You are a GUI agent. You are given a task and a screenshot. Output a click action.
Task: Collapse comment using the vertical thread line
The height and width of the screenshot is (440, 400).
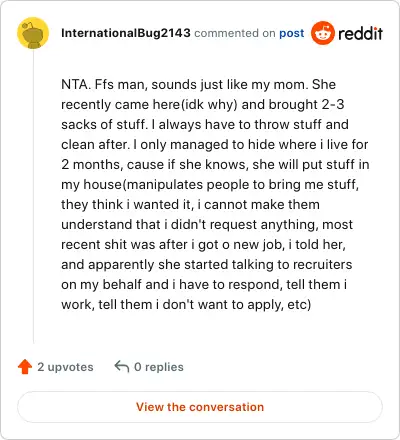(33, 197)
